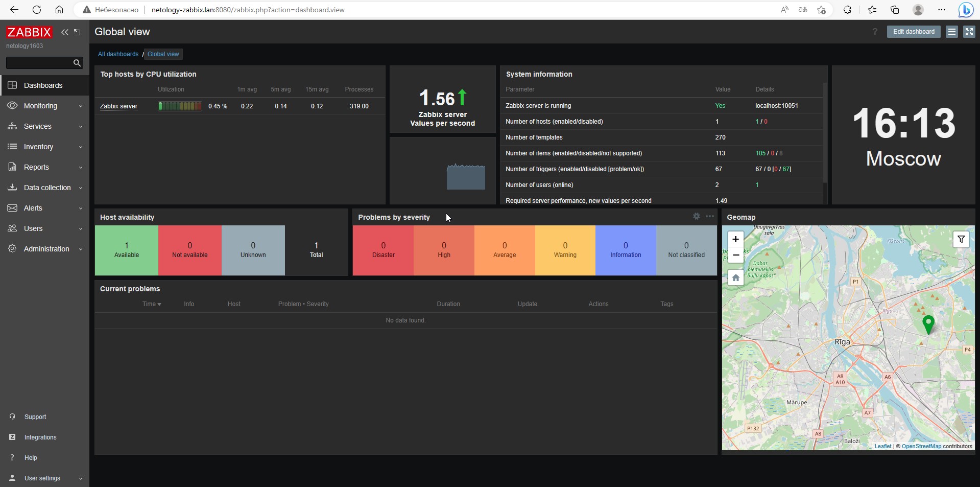980x487 pixels.
Task: Click the Data collection download icon
Action: click(12, 188)
